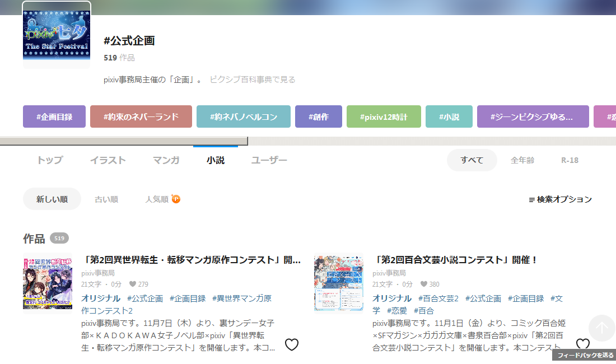The height and width of the screenshot is (364, 616).
Task: Click the フィードバックを送る feedback button
Action: 584,355
